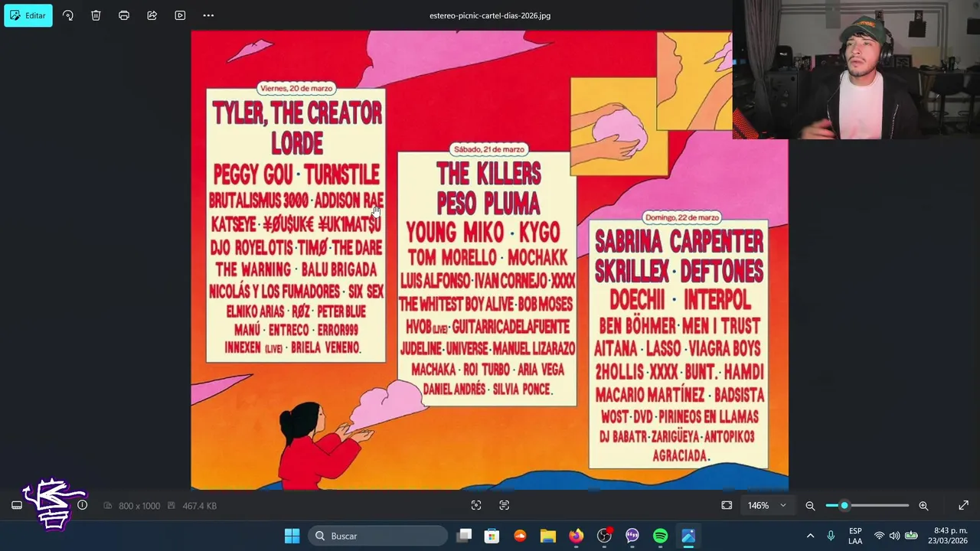Viewport: 980px width, 551px height.
Task: Click the Domingo, 22 de marzo label
Action: coord(681,217)
